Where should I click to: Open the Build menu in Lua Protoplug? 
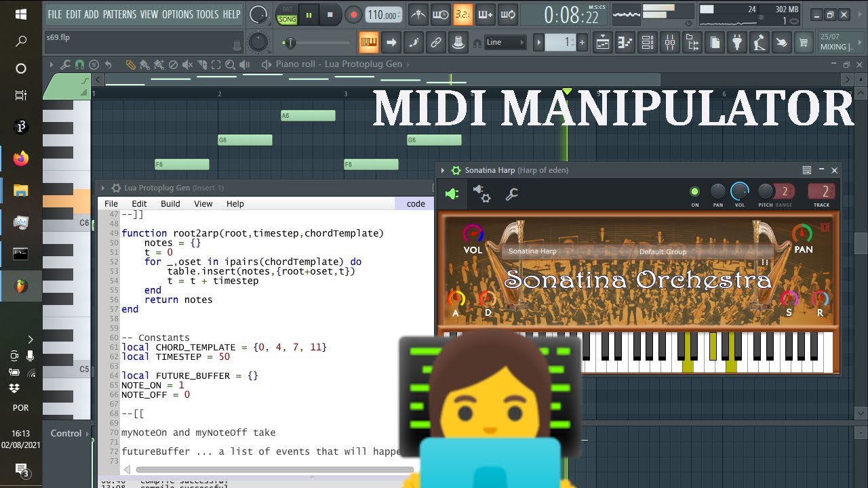coord(170,203)
